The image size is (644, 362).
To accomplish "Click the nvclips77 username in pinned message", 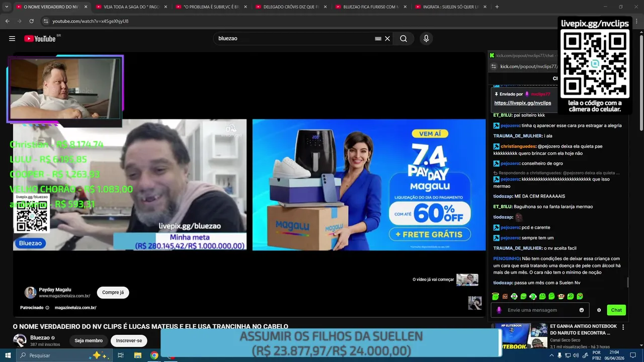I will pos(540,94).
